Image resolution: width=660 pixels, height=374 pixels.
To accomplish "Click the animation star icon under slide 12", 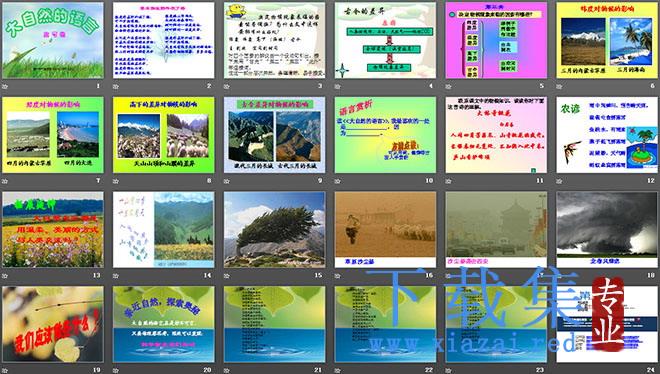I will pos(559,181).
